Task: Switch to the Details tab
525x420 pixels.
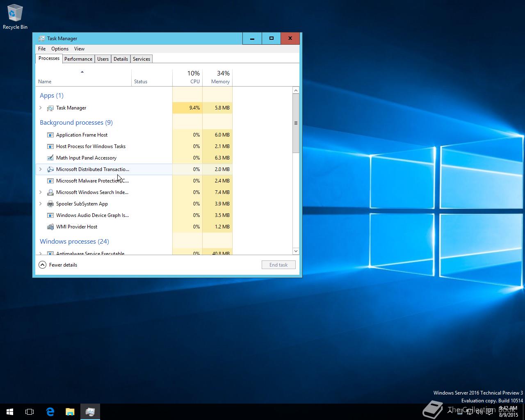Action: point(121,59)
